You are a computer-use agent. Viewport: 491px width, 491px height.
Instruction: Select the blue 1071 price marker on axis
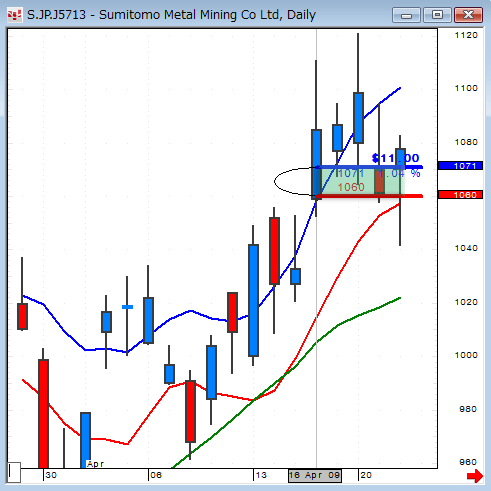tap(460, 166)
